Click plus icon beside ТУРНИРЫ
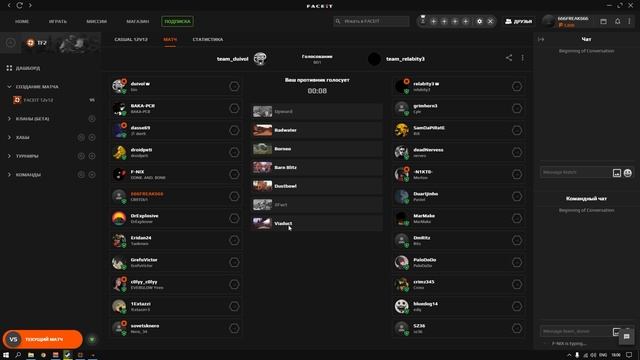This screenshot has height=360, width=640. click(92, 156)
